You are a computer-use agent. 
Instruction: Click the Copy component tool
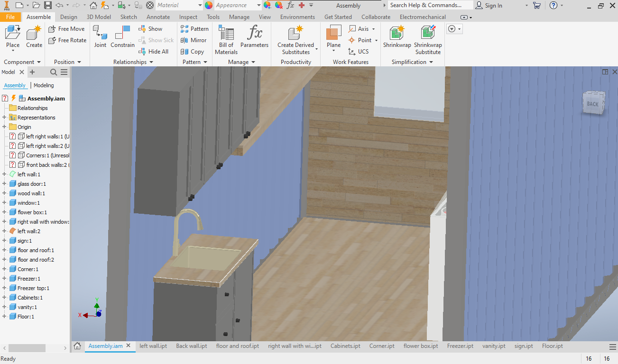(x=192, y=52)
